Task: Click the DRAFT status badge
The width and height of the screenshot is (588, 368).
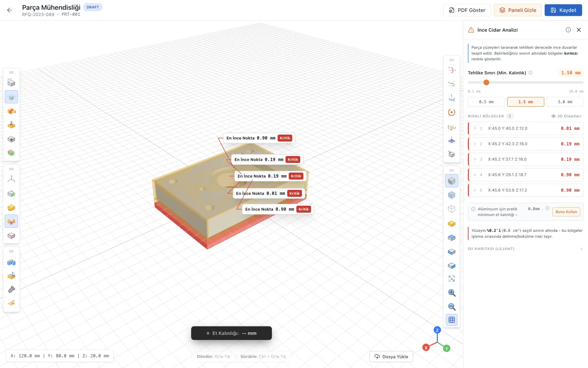Action: point(93,7)
